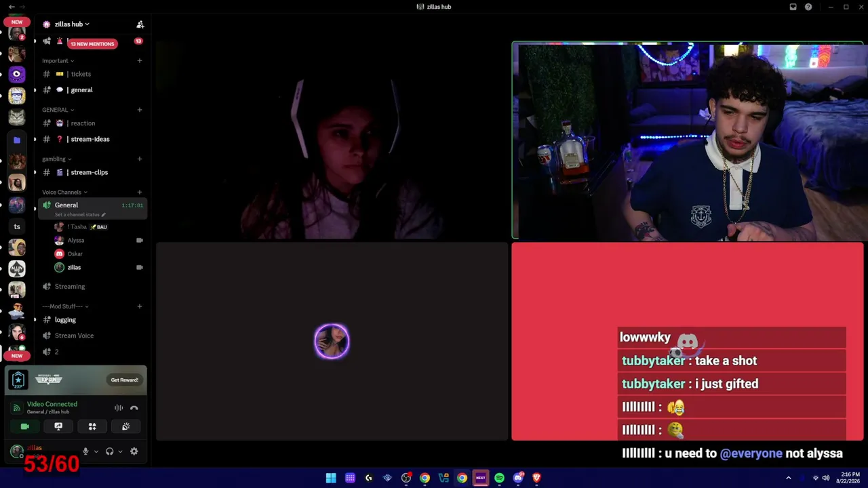868x488 pixels.
Task: Open the connection quality signal icon
Action: click(18, 408)
